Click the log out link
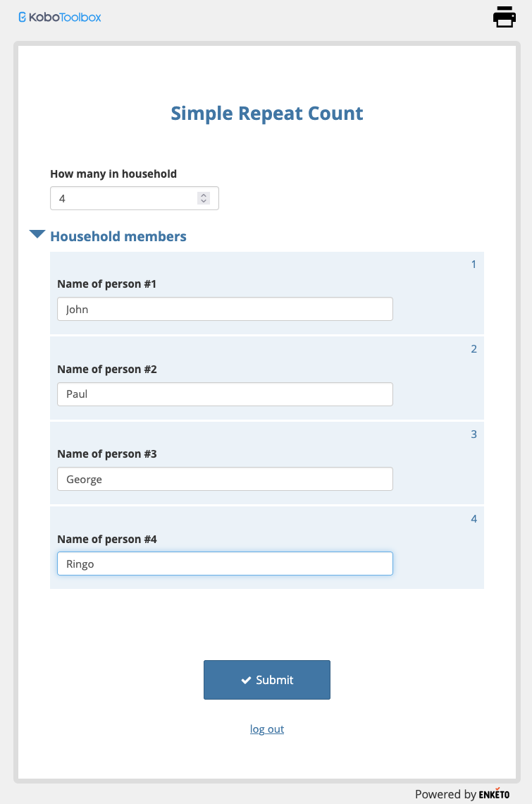Screen dimensions: 532x804 click(267, 729)
